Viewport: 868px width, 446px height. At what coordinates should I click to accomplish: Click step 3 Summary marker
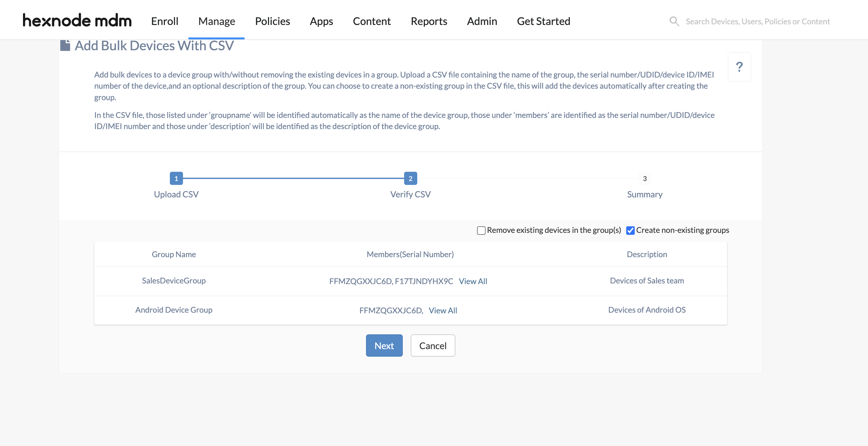click(645, 179)
